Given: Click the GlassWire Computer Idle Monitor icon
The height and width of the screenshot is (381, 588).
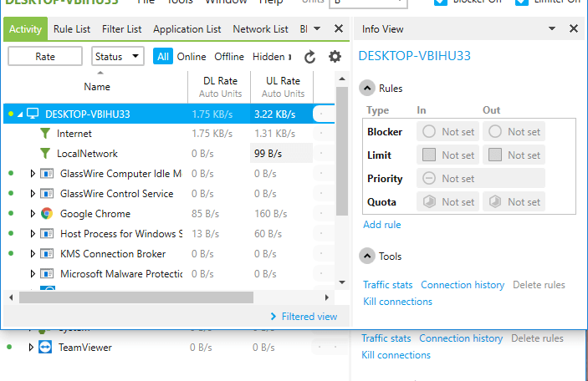Looking at the screenshot, I should pyautogui.click(x=47, y=174).
